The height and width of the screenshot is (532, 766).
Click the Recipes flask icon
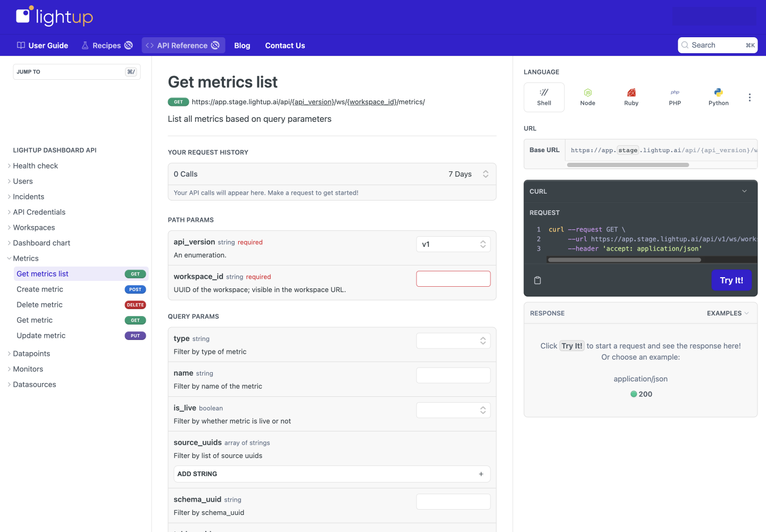[85, 45]
